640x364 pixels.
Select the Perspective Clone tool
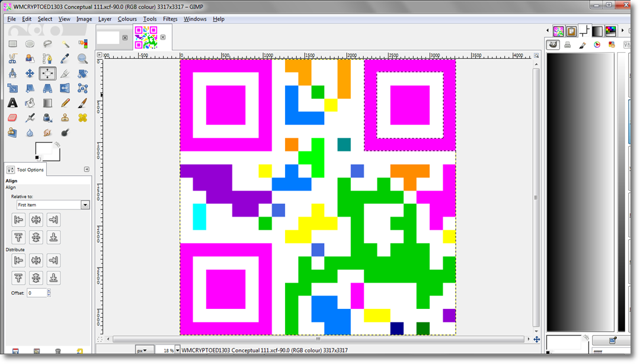pos(12,133)
